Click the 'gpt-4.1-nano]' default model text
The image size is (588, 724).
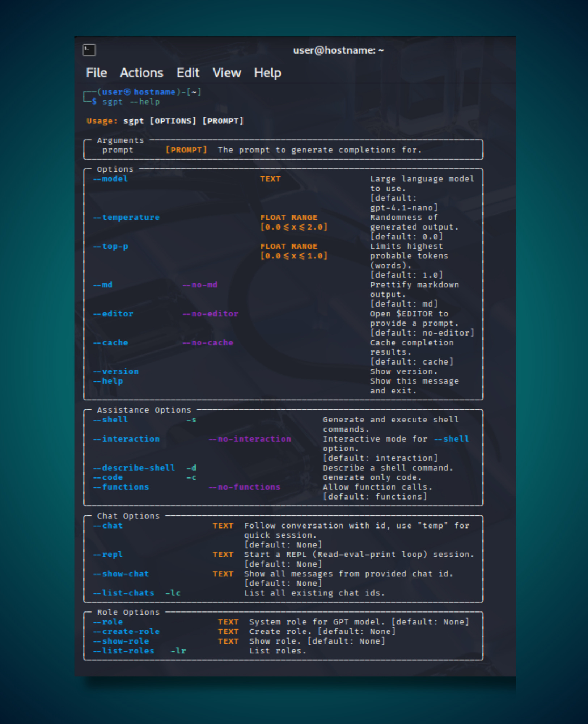[404, 208]
